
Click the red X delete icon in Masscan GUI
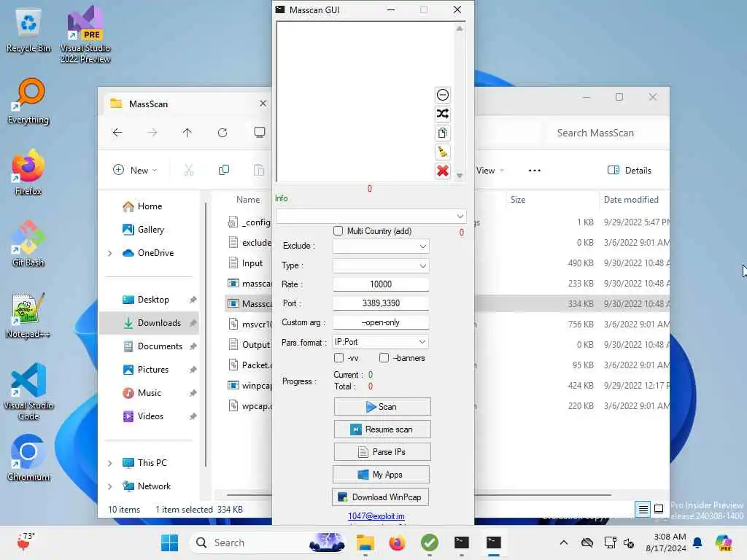pos(443,171)
